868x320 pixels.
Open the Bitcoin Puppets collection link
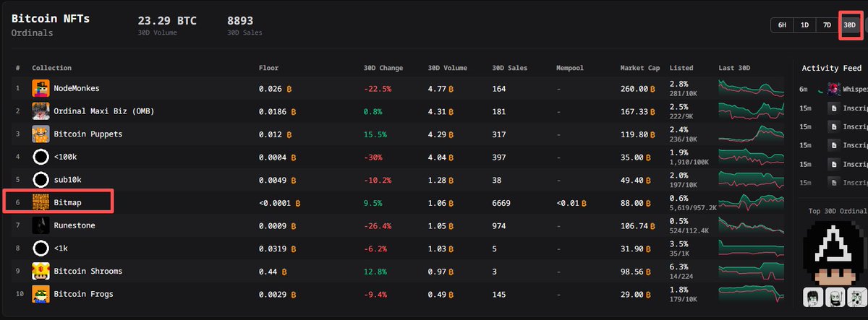88,134
